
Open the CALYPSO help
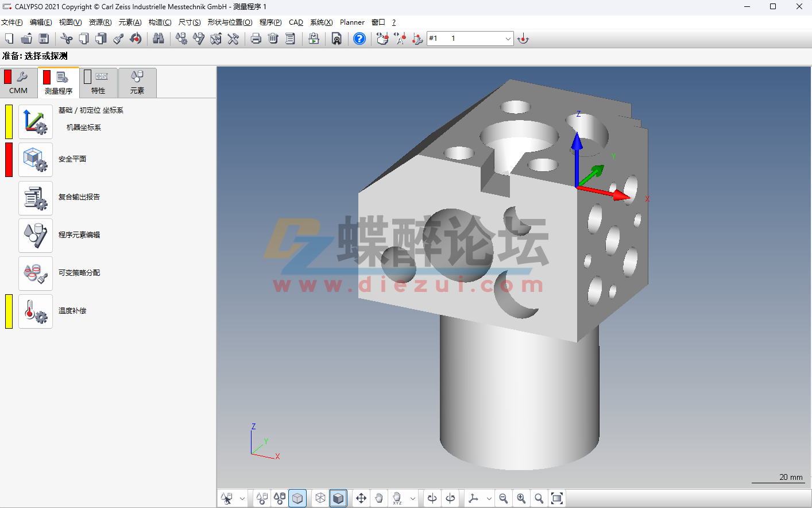[x=359, y=39]
